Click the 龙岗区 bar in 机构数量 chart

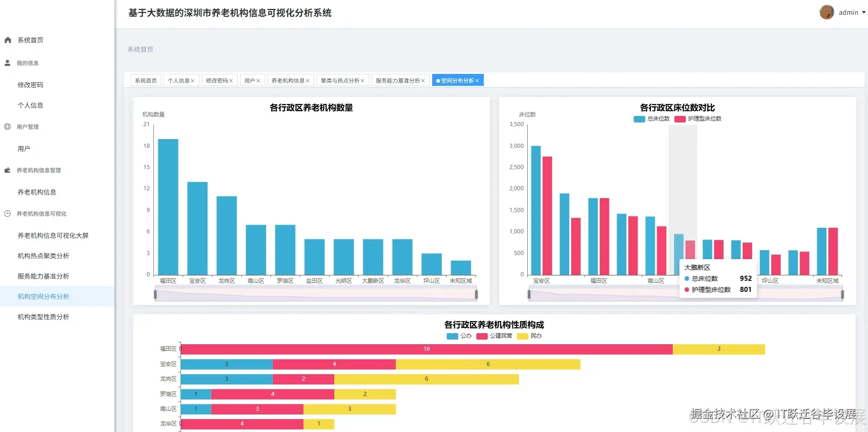tap(227, 236)
